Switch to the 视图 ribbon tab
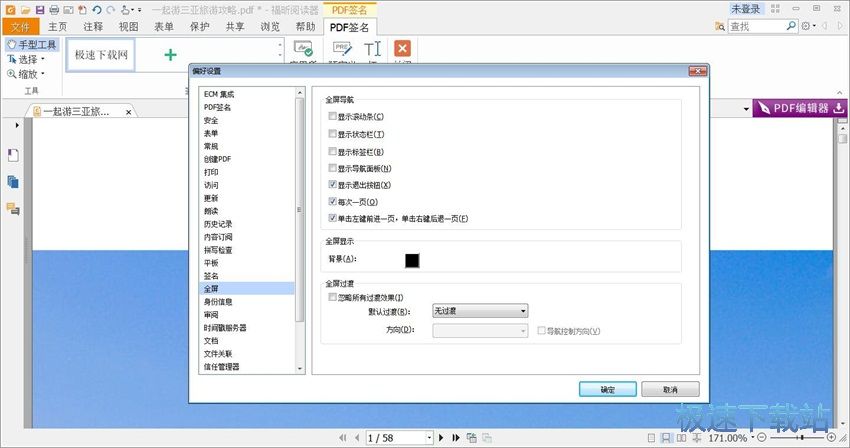Viewport: 850px width, 448px height. click(x=128, y=27)
